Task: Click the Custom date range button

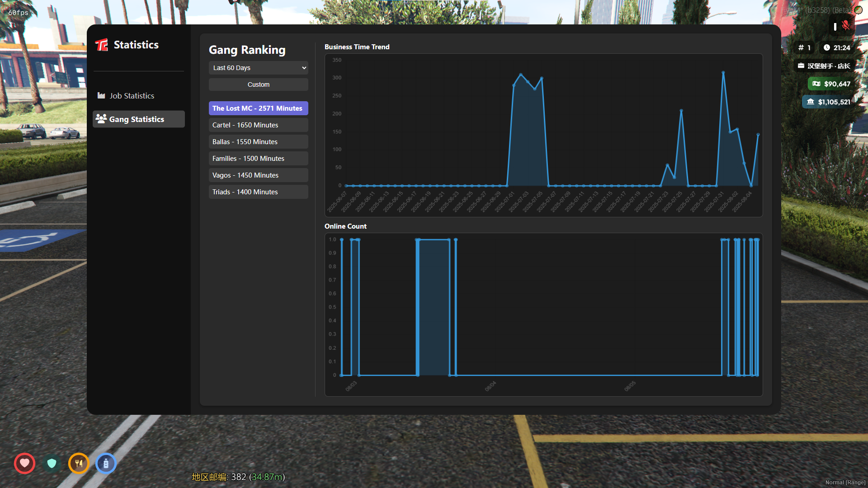Action: (259, 84)
